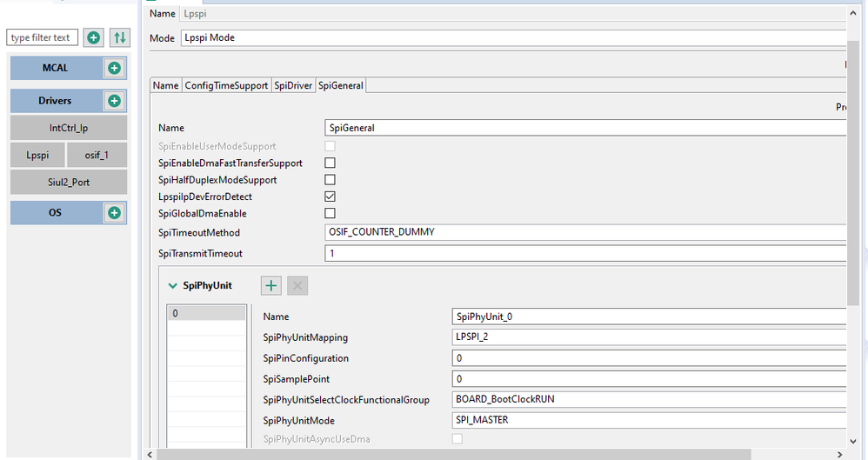
Task: Select the MCAL category header
Action: (56, 68)
